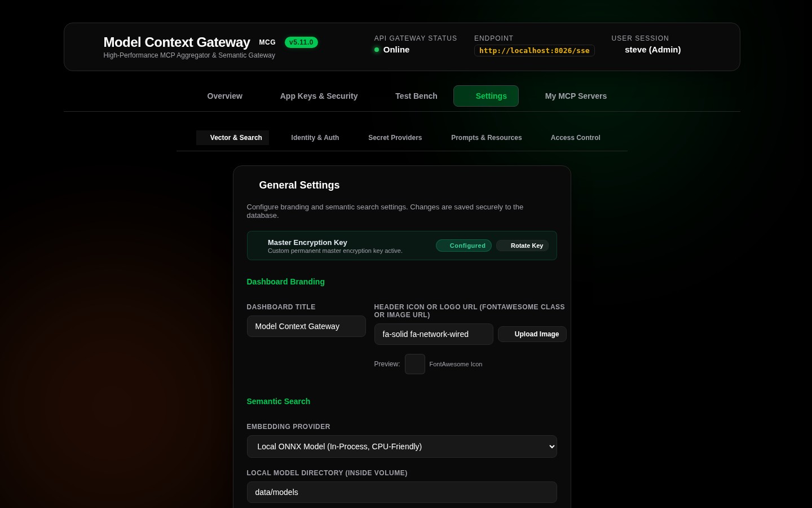
Task: Focus the Dashboard Title input field
Action: click(x=306, y=326)
